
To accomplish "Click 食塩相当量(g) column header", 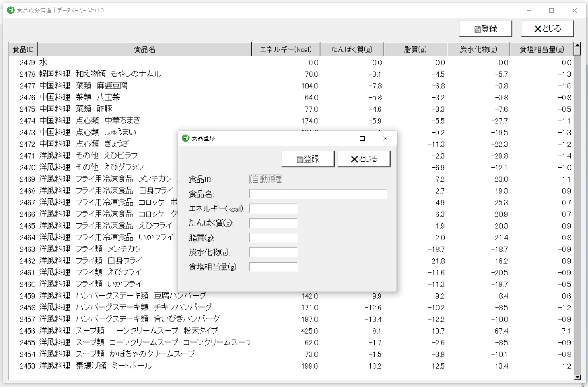I will pos(542,49).
